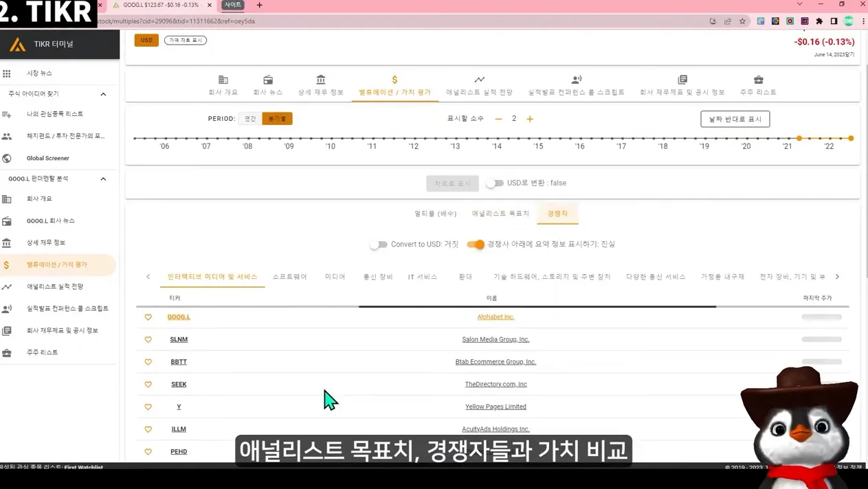Open the Salon Media Group, Inc. link
This screenshot has width=868, height=489.
pyautogui.click(x=496, y=339)
